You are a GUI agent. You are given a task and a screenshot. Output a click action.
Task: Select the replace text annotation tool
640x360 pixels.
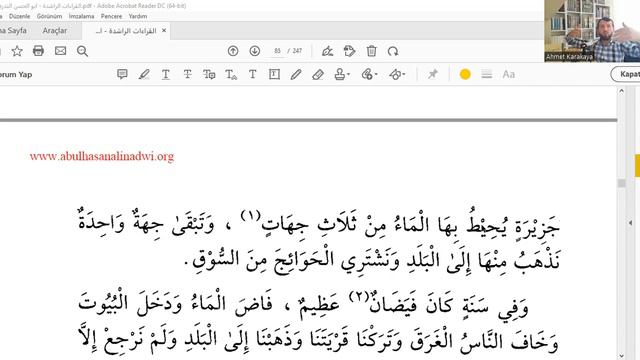pyautogui.click(x=209, y=74)
